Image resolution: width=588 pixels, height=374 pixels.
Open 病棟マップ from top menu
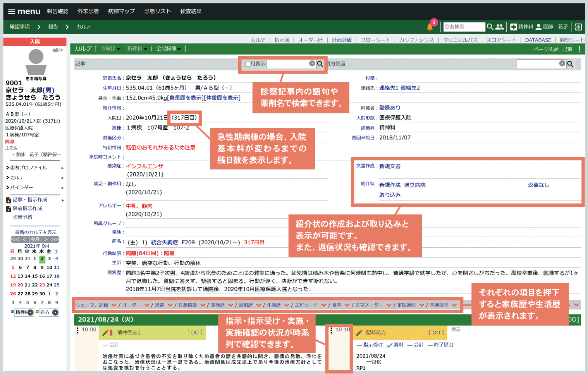[121, 11]
